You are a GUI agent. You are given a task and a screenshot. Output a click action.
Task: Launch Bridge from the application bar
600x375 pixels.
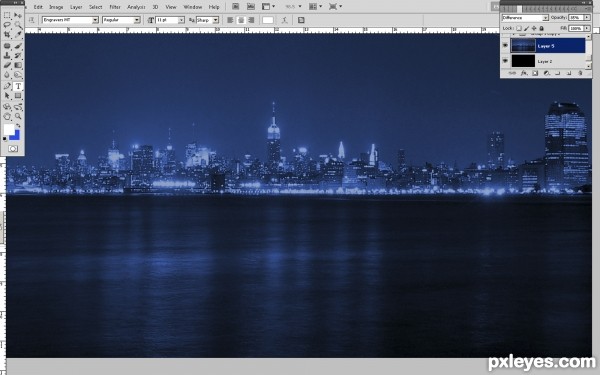coord(235,7)
